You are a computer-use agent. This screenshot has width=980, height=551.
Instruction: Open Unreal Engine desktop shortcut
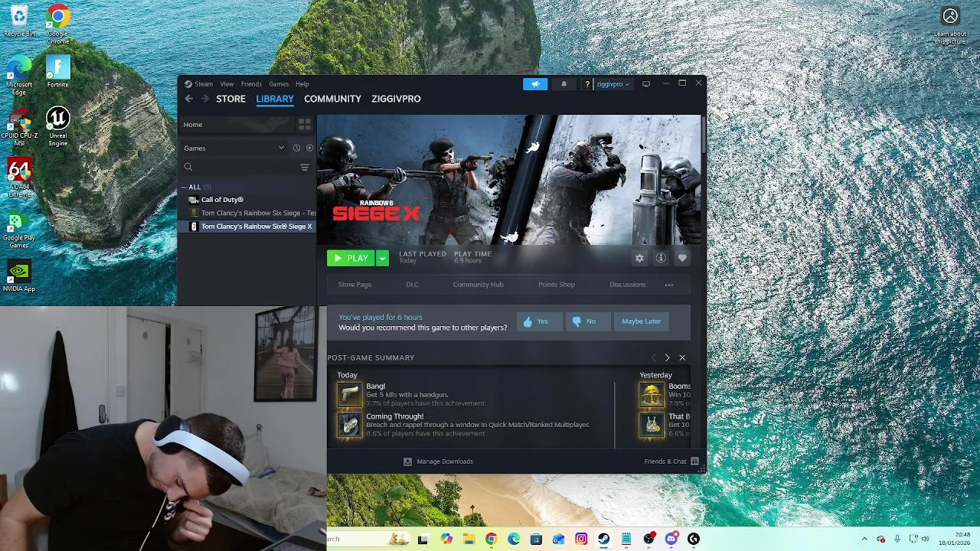[58, 126]
